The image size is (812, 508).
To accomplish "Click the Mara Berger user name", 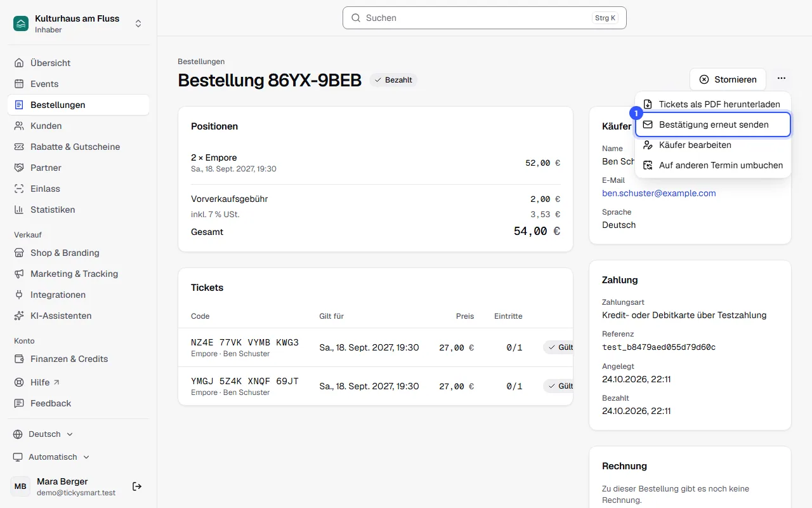I will click(x=62, y=481).
